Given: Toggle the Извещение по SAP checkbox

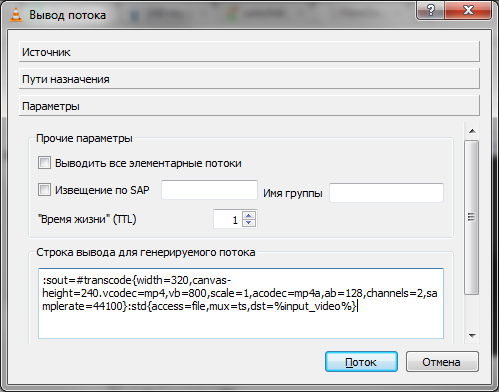Looking at the screenshot, I should [44, 190].
